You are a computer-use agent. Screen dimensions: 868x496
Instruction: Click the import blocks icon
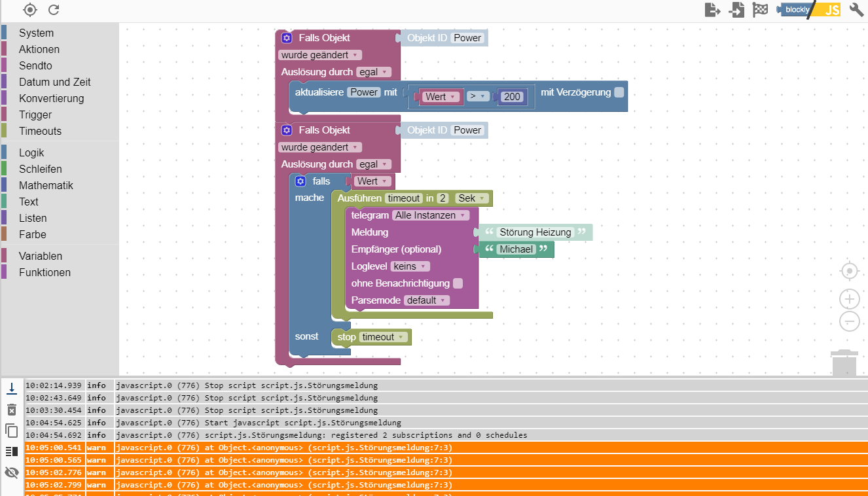click(x=737, y=10)
